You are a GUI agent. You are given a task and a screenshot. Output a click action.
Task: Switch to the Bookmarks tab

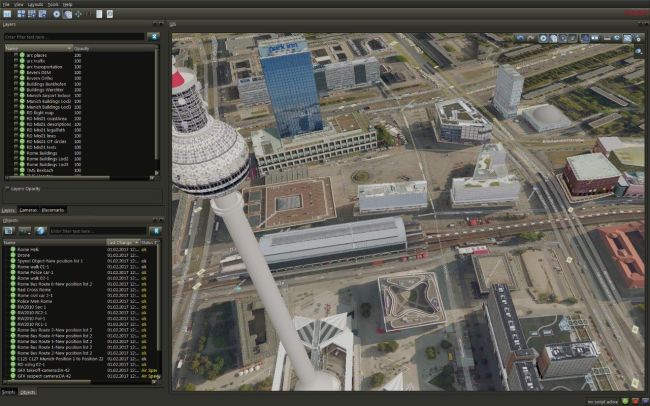tap(53, 210)
